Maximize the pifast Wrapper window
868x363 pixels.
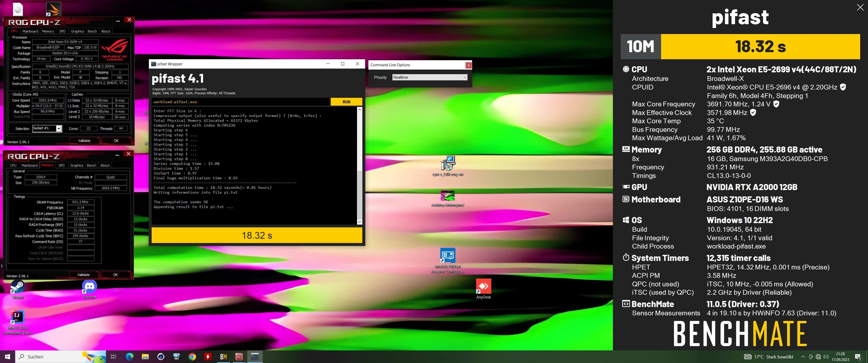pos(343,64)
